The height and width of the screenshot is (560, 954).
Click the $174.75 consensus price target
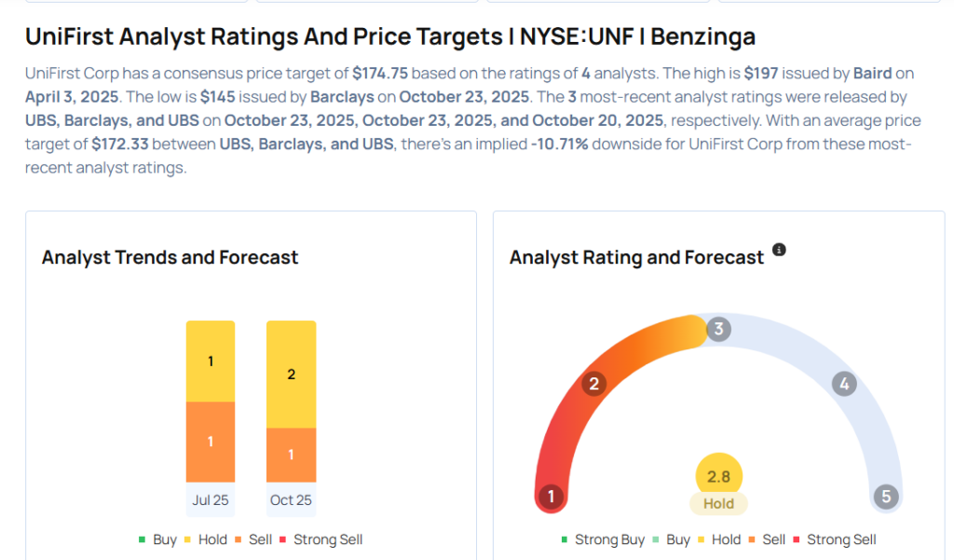tap(382, 73)
